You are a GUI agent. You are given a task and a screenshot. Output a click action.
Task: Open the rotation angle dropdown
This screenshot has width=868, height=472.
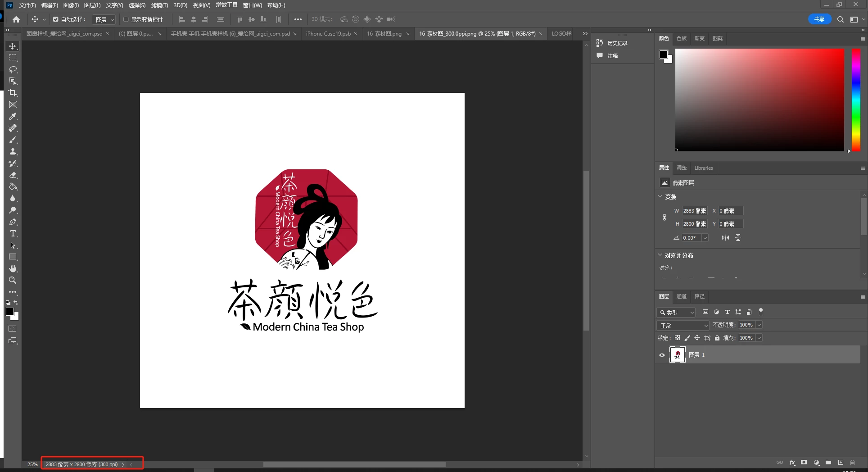(705, 238)
